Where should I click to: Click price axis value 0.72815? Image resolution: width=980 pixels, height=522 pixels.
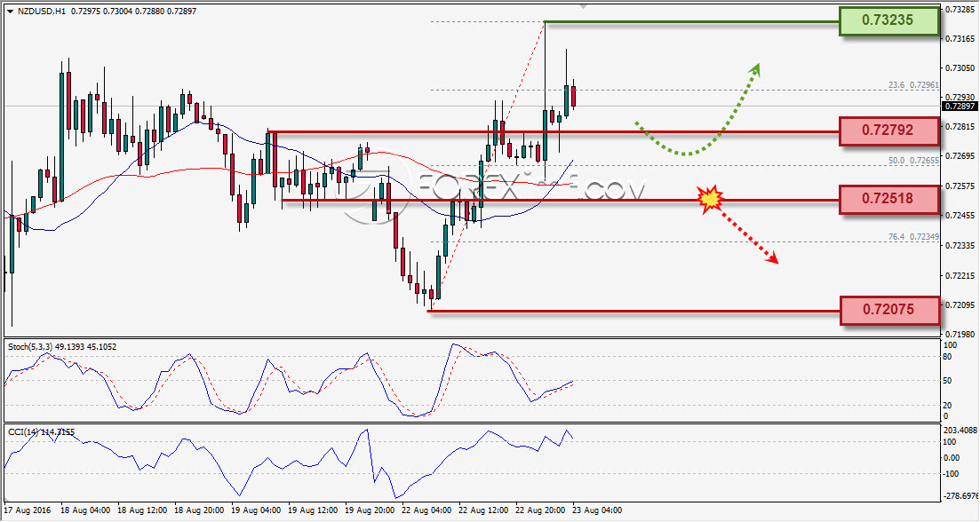coord(961,127)
